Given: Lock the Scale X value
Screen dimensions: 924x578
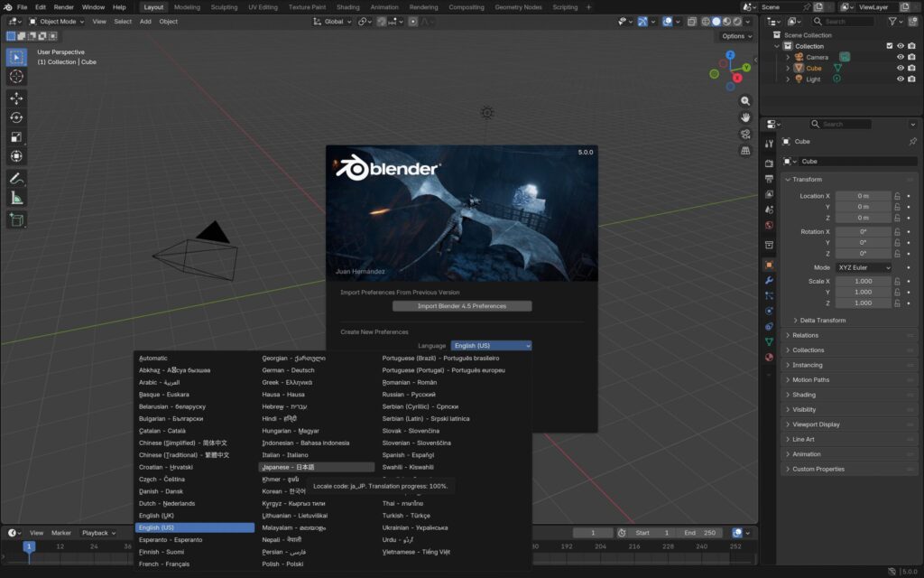Looking at the screenshot, I should 898,282.
